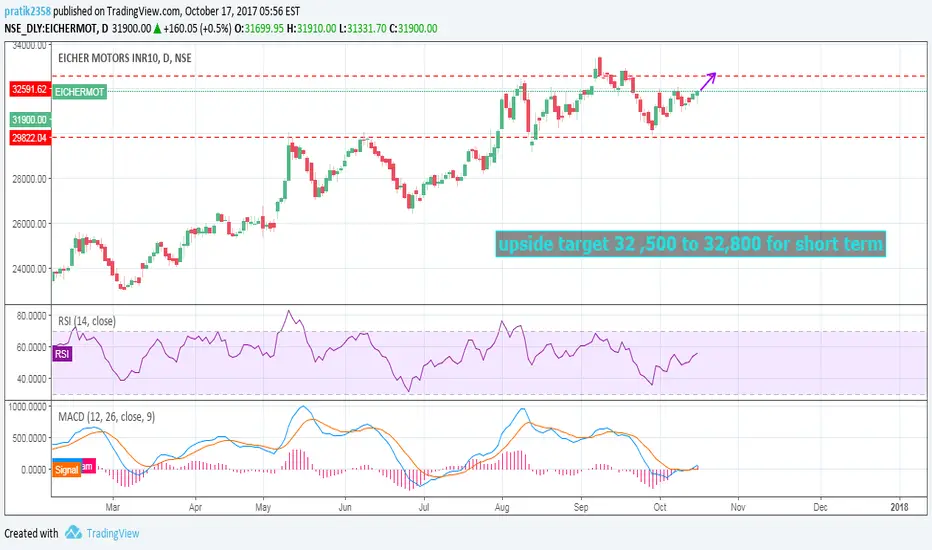
Task: Click the 60.0000 RSI axis value
Action: pos(32,347)
